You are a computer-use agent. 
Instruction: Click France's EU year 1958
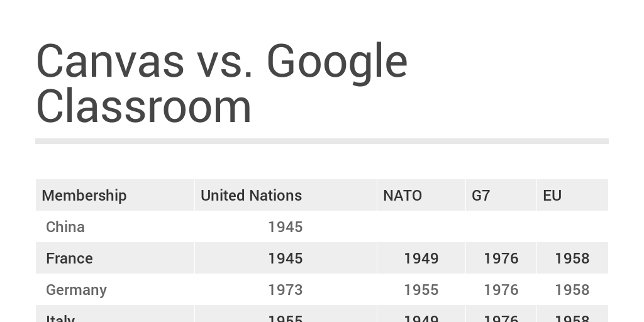click(572, 258)
